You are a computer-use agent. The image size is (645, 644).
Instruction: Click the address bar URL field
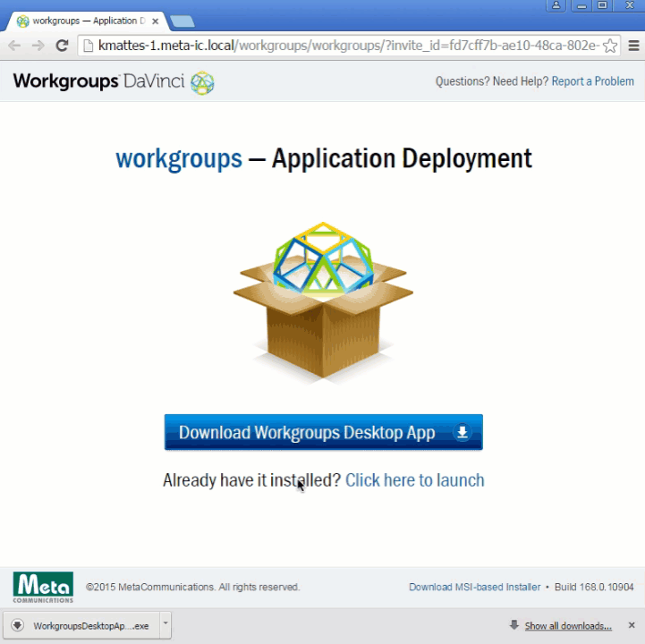click(x=349, y=46)
